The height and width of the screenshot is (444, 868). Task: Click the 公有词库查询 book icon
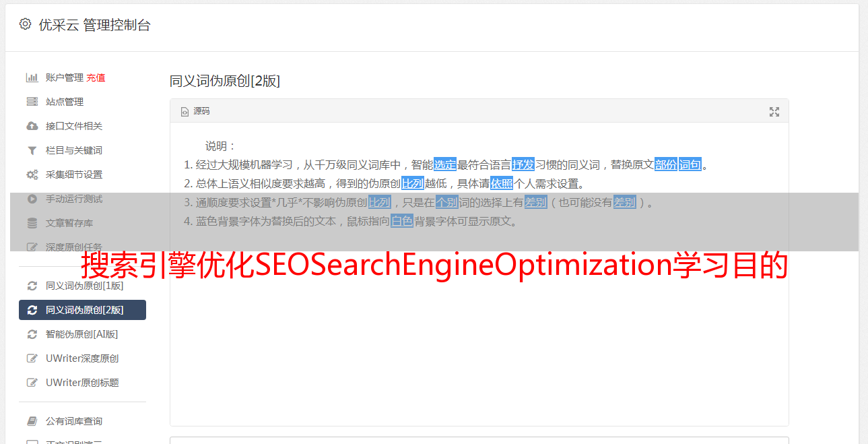[32, 421]
